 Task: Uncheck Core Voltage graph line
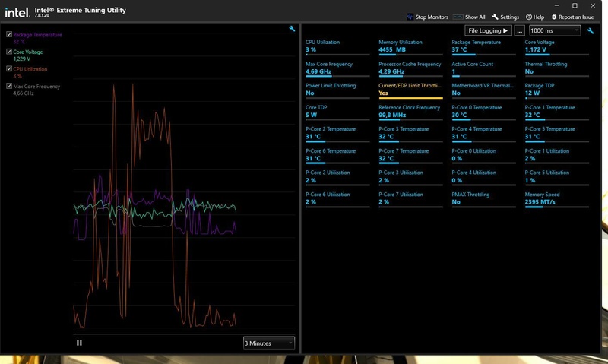(x=9, y=52)
